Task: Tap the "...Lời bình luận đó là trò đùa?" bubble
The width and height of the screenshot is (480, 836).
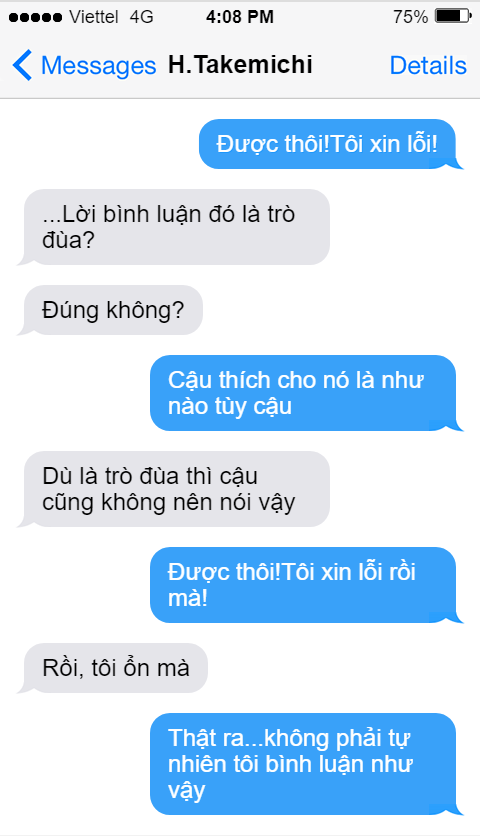Action: [174, 227]
